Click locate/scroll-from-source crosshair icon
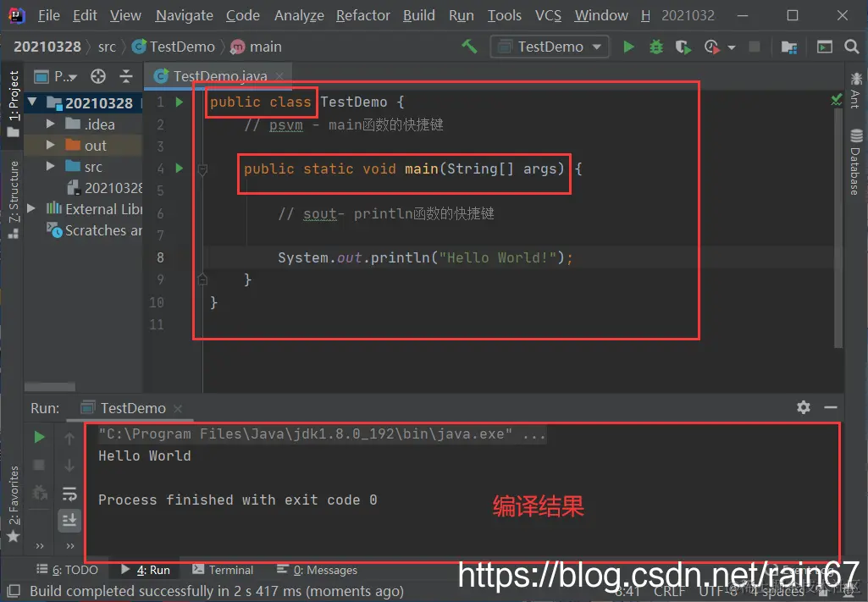Viewport: 868px width, 602px height. tap(98, 76)
